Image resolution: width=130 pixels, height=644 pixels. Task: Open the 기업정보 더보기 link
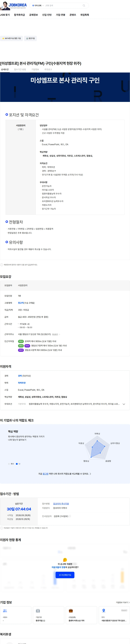(x=123, y=602)
